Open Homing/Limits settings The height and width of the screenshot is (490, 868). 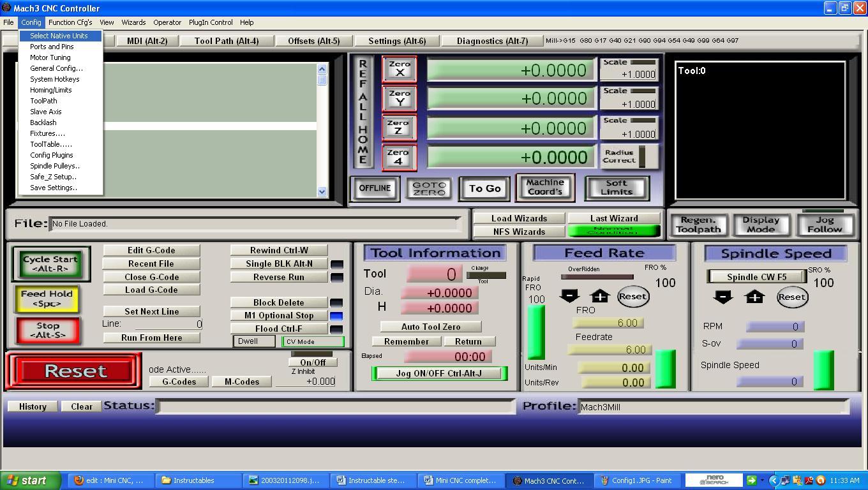[61, 90]
